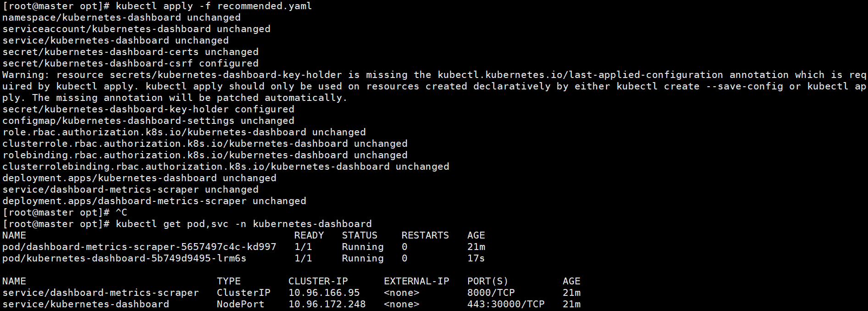Click pod name 'kubernetes-dashboard-5b749d9495-lrm6s'

tap(124, 259)
